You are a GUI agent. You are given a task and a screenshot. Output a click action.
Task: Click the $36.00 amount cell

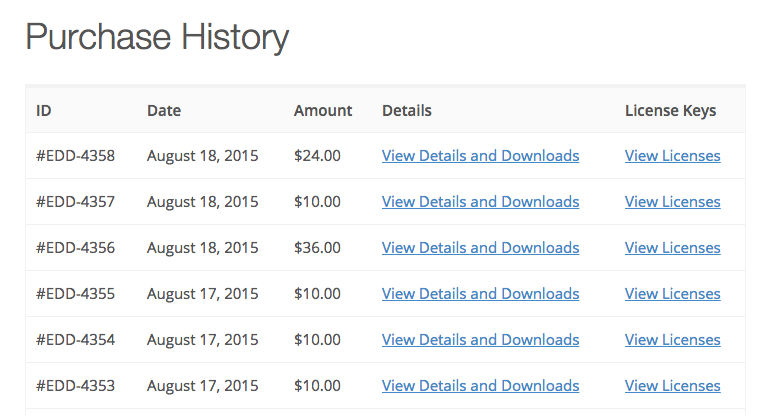(x=317, y=248)
